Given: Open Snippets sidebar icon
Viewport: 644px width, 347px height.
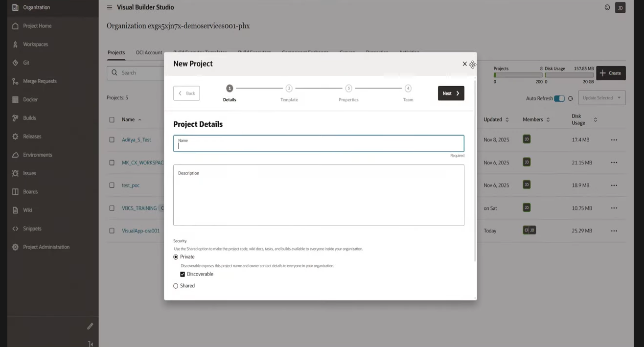Looking at the screenshot, I should coord(15,229).
